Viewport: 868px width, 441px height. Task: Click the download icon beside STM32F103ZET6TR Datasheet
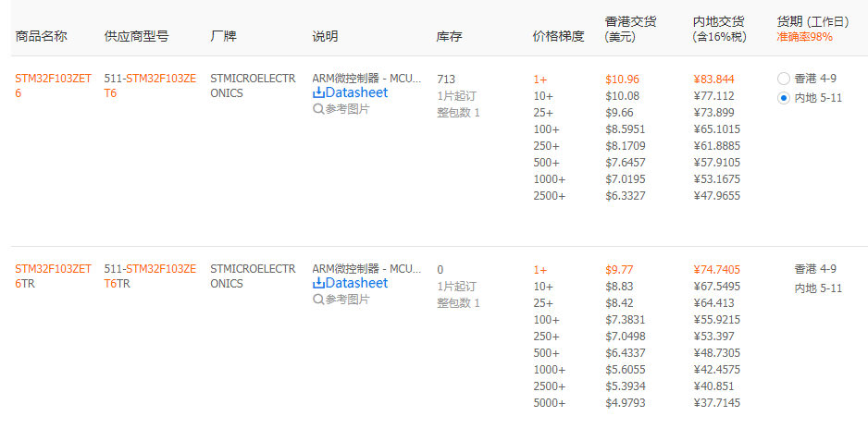318,283
